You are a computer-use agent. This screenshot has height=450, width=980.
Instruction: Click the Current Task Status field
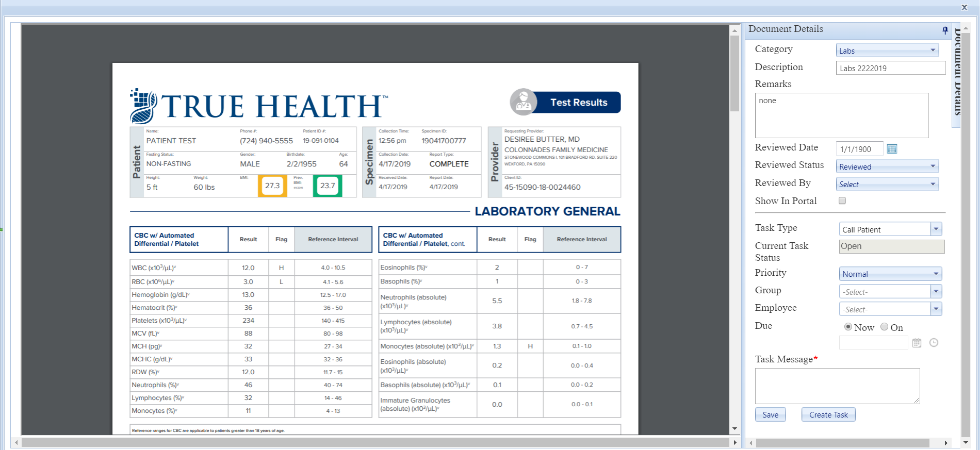892,246
